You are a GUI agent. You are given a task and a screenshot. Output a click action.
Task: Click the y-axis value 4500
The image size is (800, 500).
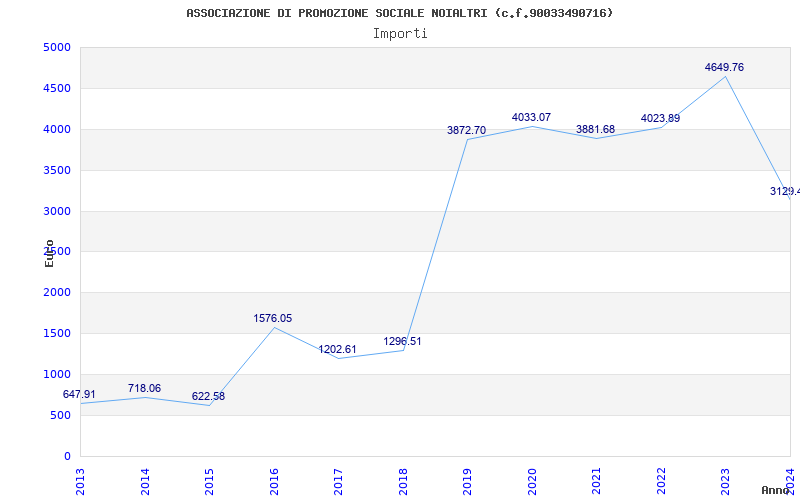pyautogui.click(x=57, y=88)
